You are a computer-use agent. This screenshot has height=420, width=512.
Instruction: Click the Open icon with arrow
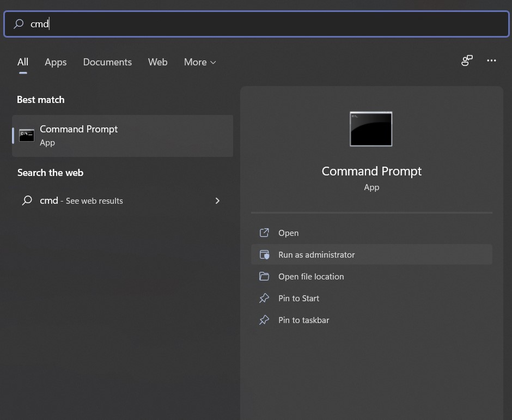(x=264, y=233)
